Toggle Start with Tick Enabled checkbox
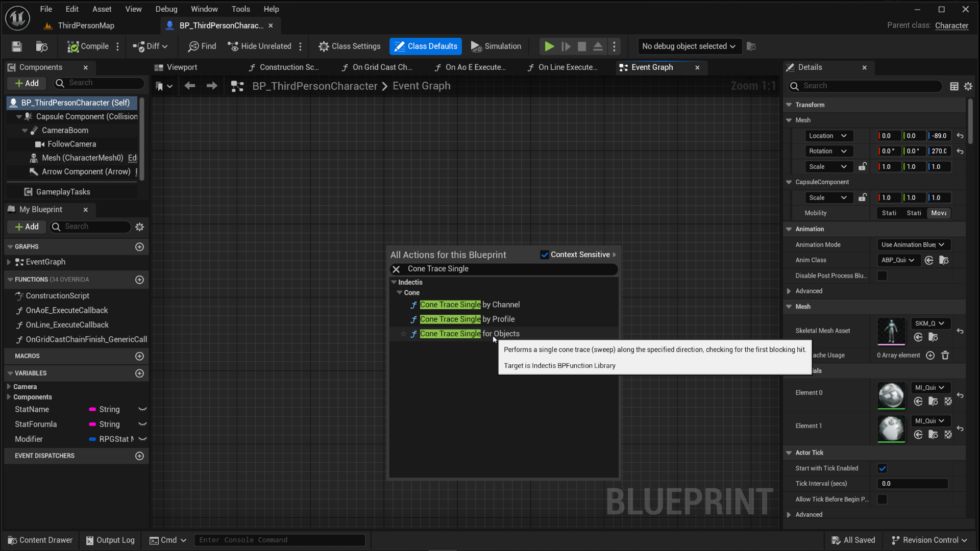 coord(882,468)
